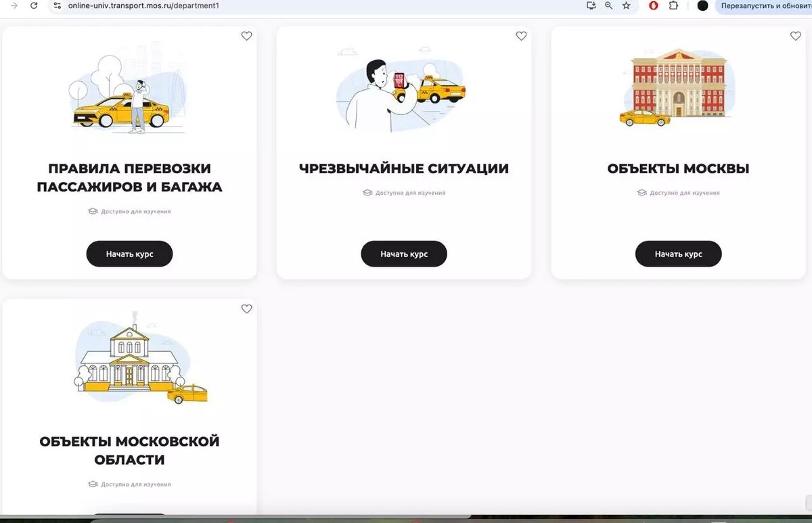Open the emergency phone call illustration

click(x=401, y=87)
